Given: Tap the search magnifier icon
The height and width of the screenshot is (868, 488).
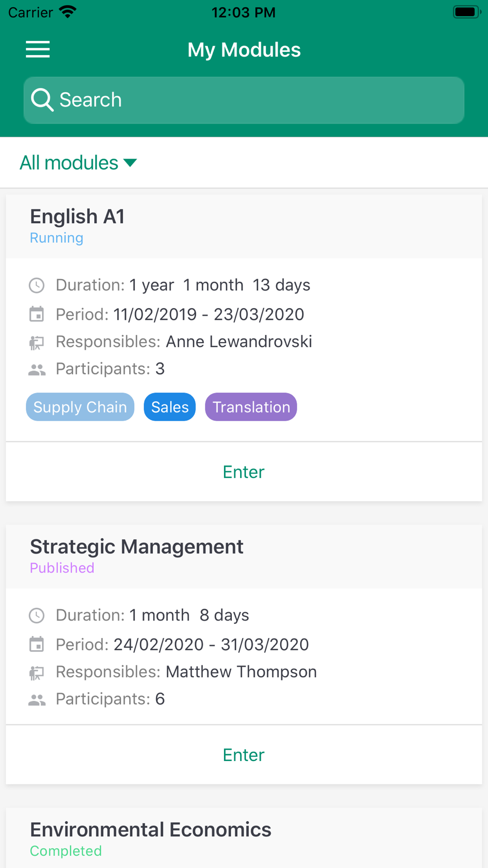Looking at the screenshot, I should (42, 100).
